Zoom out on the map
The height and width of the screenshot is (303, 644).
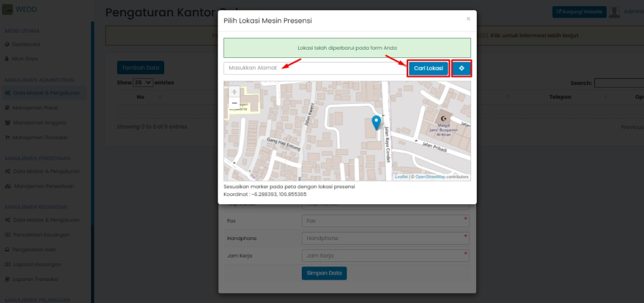tap(234, 103)
